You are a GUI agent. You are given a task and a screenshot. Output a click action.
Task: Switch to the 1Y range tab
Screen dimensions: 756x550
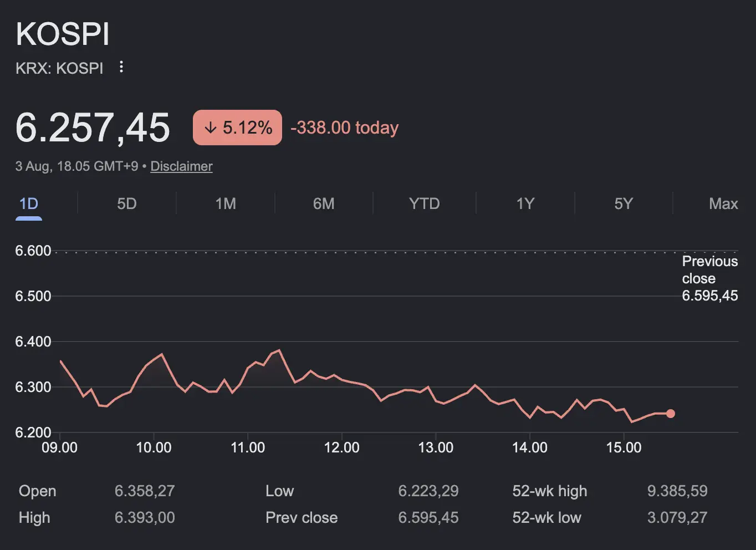[x=525, y=204]
